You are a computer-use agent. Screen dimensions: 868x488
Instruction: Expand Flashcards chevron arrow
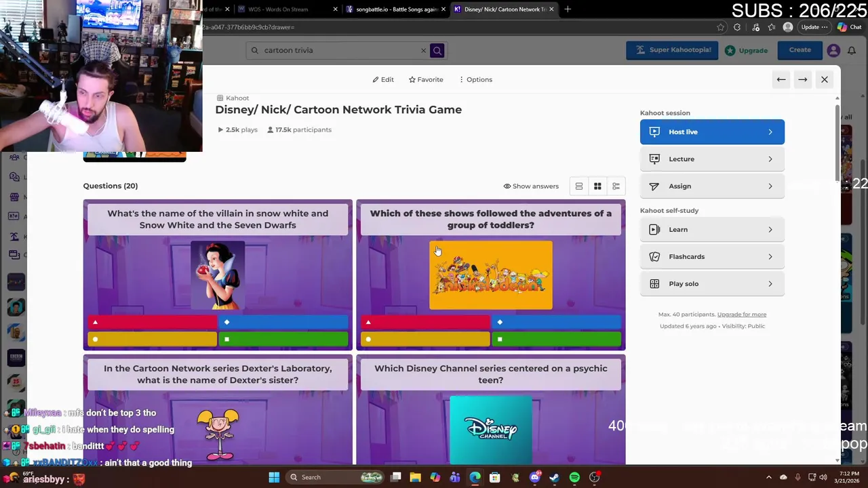click(x=770, y=257)
